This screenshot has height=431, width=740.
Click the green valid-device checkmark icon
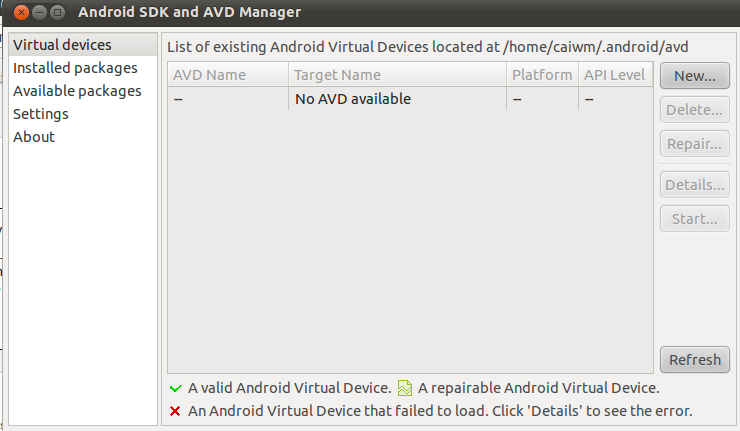pos(176,389)
